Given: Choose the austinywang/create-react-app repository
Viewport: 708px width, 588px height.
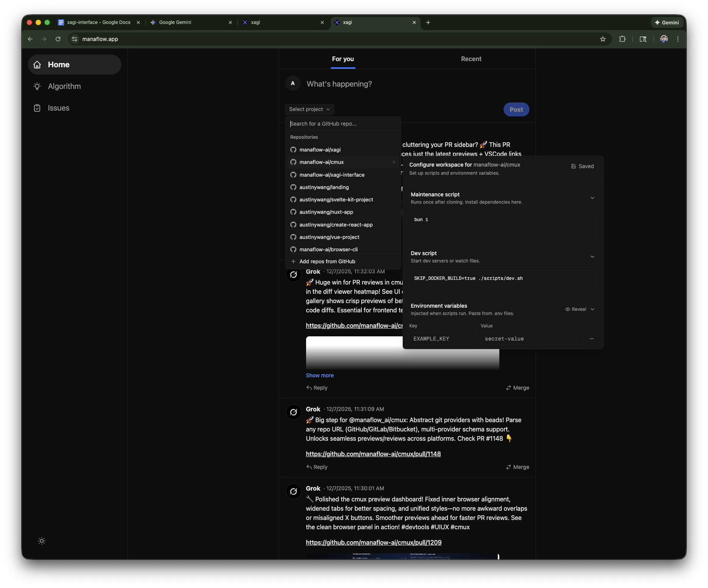Looking at the screenshot, I should click(x=343, y=225).
